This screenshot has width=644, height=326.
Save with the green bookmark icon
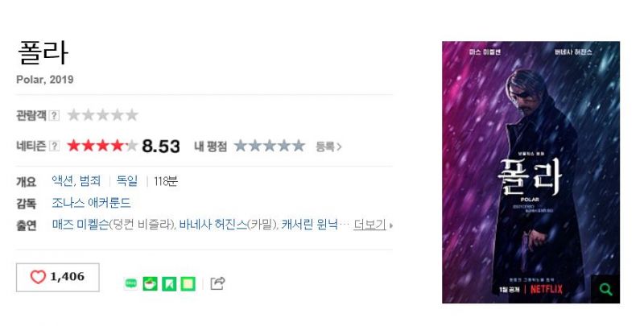(x=169, y=283)
